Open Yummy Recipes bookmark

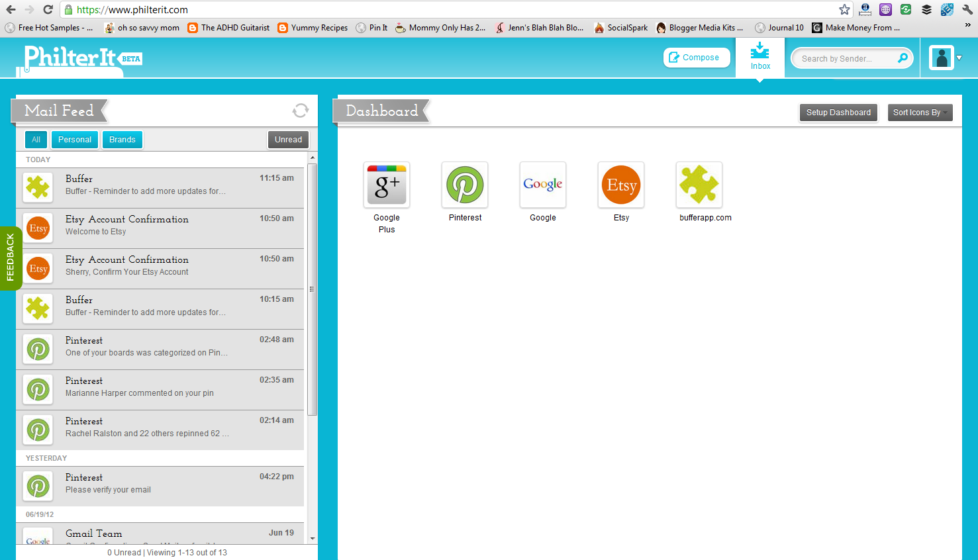point(313,28)
